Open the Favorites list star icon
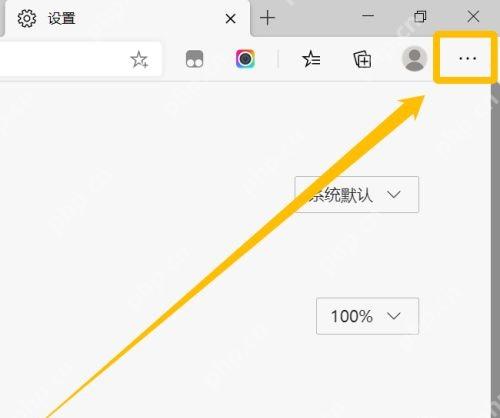The width and height of the screenshot is (500, 418). pos(311,59)
